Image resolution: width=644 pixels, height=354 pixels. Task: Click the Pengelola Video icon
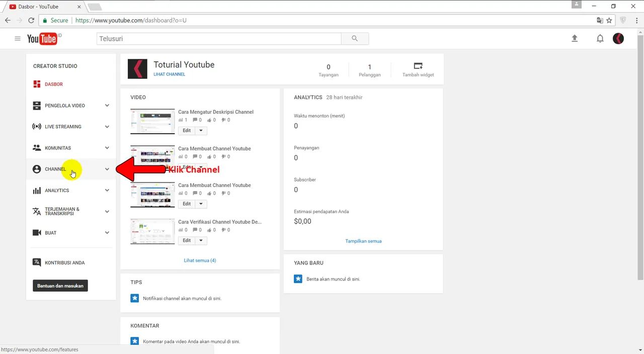click(37, 106)
